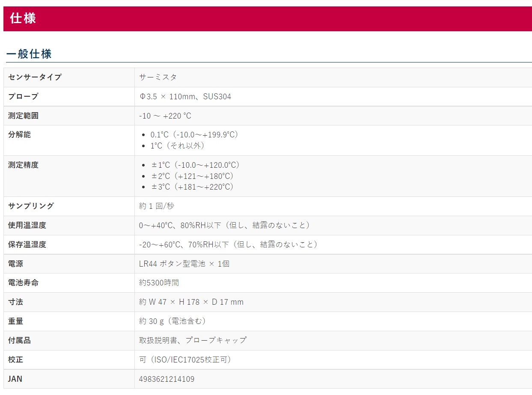
Task: Select the サンプリング row label
Action: click(x=31, y=206)
